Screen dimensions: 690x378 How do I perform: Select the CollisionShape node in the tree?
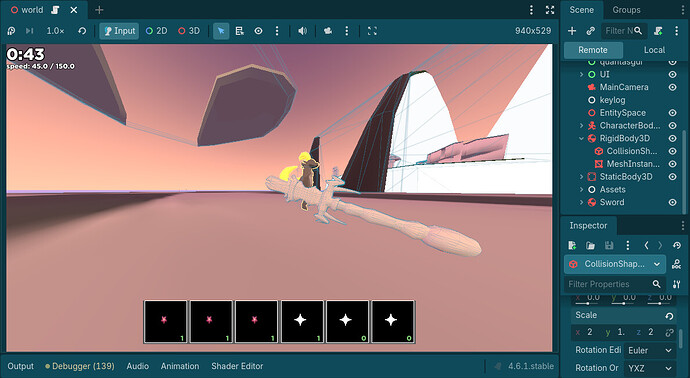(x=631, y=151)
